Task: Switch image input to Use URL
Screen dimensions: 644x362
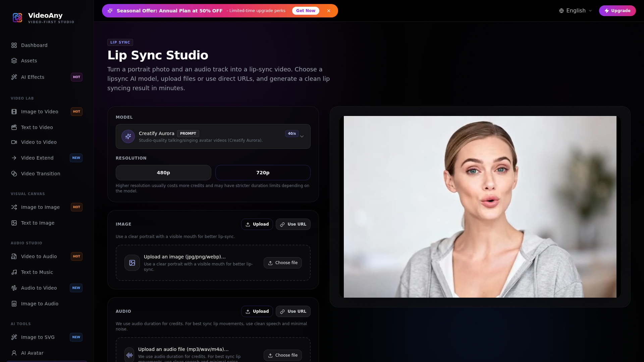Action: click(293, 224)
